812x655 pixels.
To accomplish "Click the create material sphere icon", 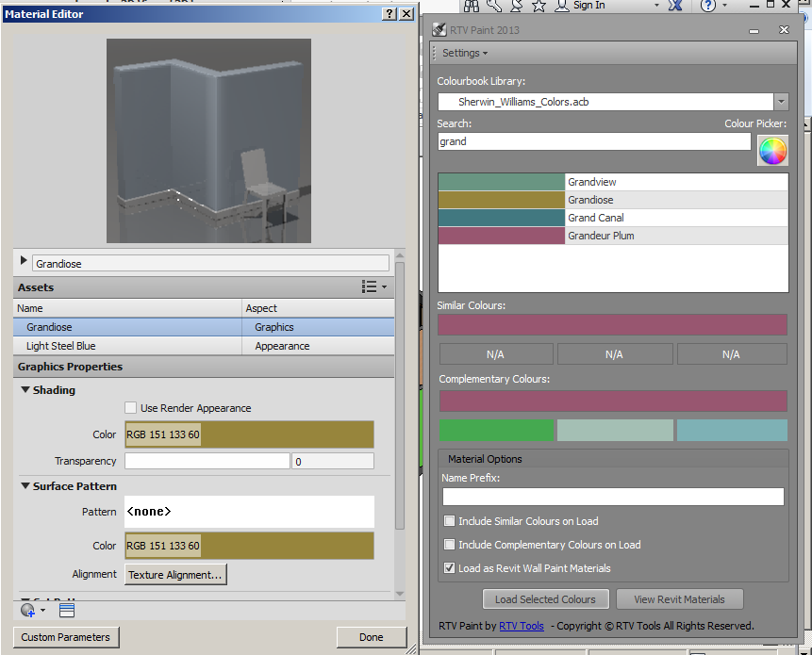I will tap(27, 611).
